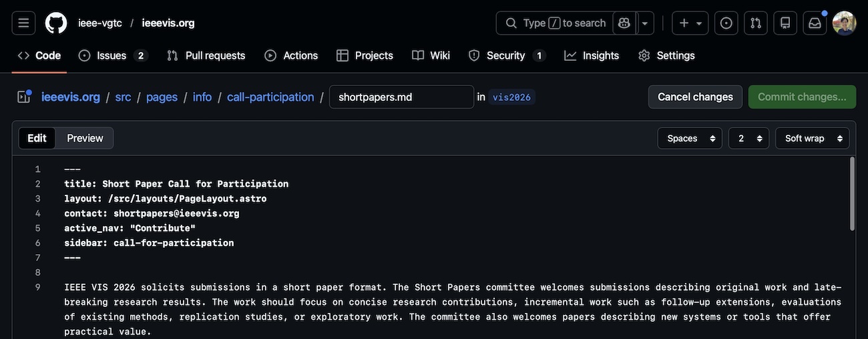Click the GitHub logo icon
This screenshot has width=868, height=339.
pos(56,23)
